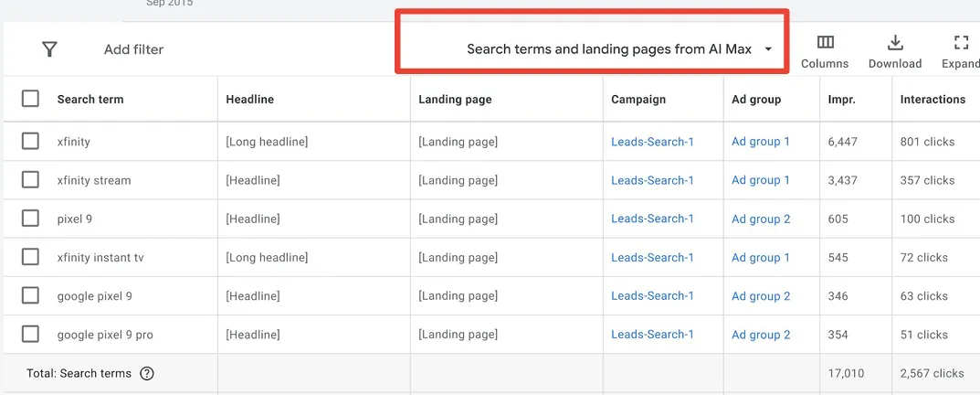Viewport: 980px width, 395px height.
Task: Open Leads-Search-1 link in xfinity instant tv row
Action: 652,257
